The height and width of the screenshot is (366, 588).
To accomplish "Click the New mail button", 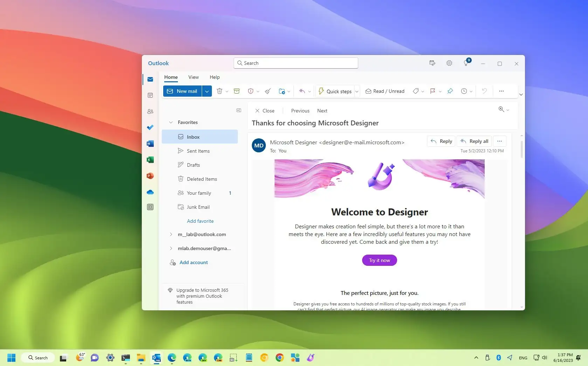I will click(182, 91).
